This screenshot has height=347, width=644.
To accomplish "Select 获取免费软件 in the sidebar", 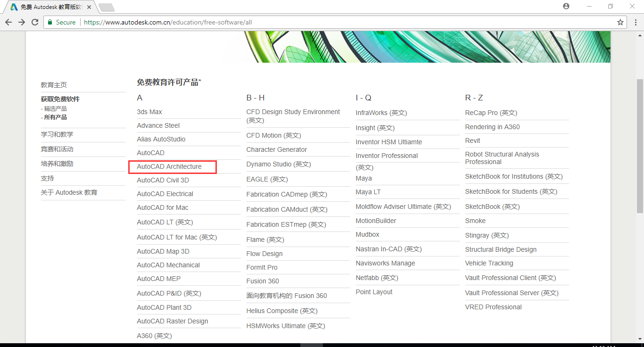I will pyautogui.click(x=60, y=99).
